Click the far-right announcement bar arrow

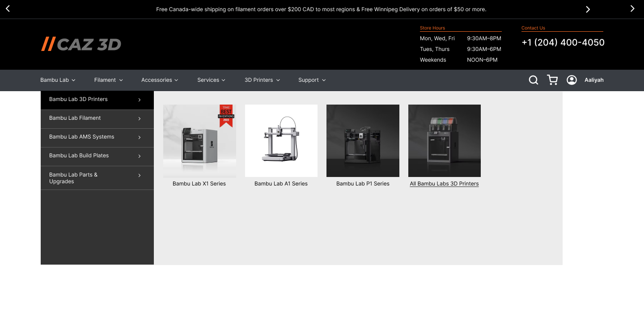point(632,8)
